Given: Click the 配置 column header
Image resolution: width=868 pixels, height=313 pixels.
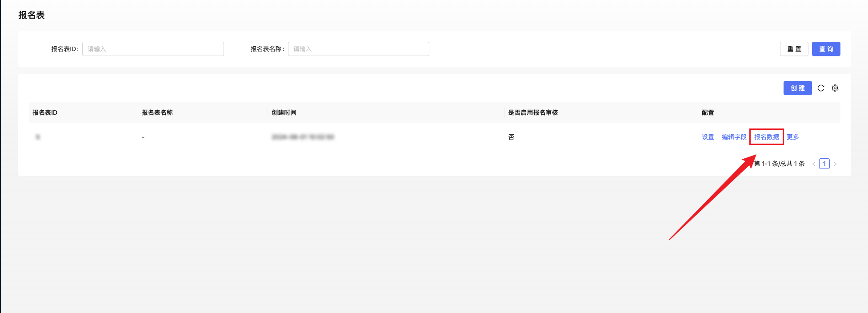Looking at the screenshot, I should [x=708, y=112].
